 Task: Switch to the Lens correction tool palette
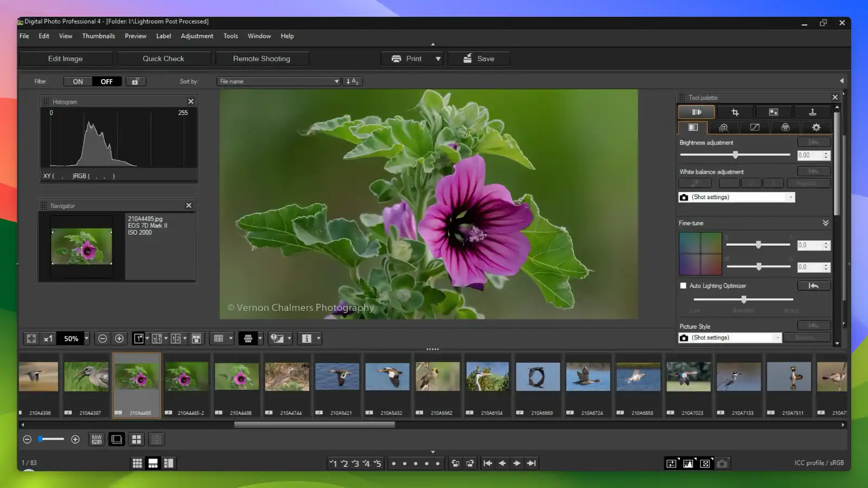click(x=774, y=112)
